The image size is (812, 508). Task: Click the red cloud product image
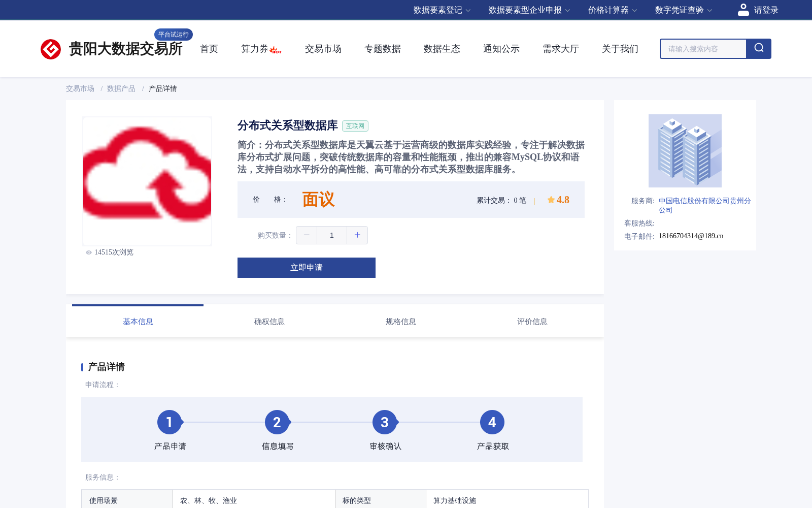147,181
